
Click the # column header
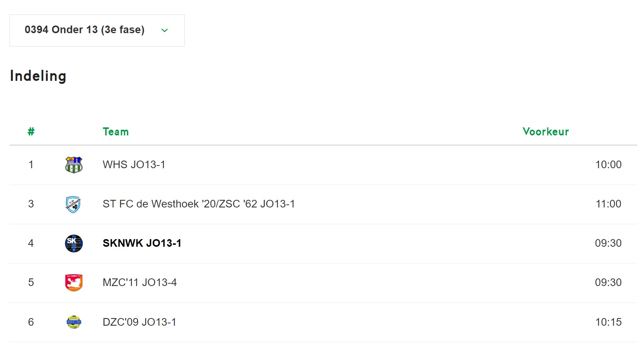click(x=31, y=132)
